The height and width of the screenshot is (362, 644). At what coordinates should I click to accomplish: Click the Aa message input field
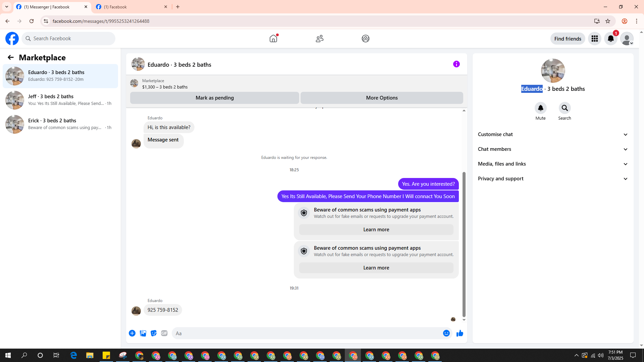point(307,333)
